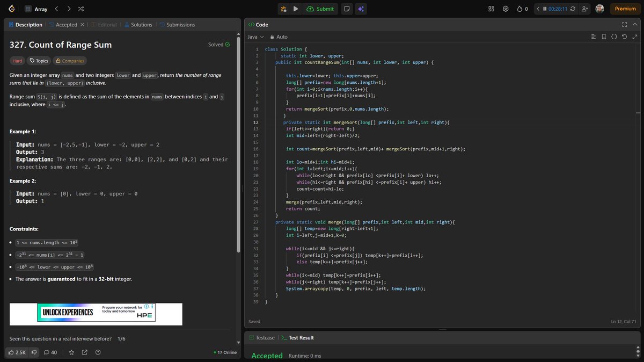Open the settings gear icon
Image resolution: width=644 pixels, height=362 pixels.
(x=506, y=9)
